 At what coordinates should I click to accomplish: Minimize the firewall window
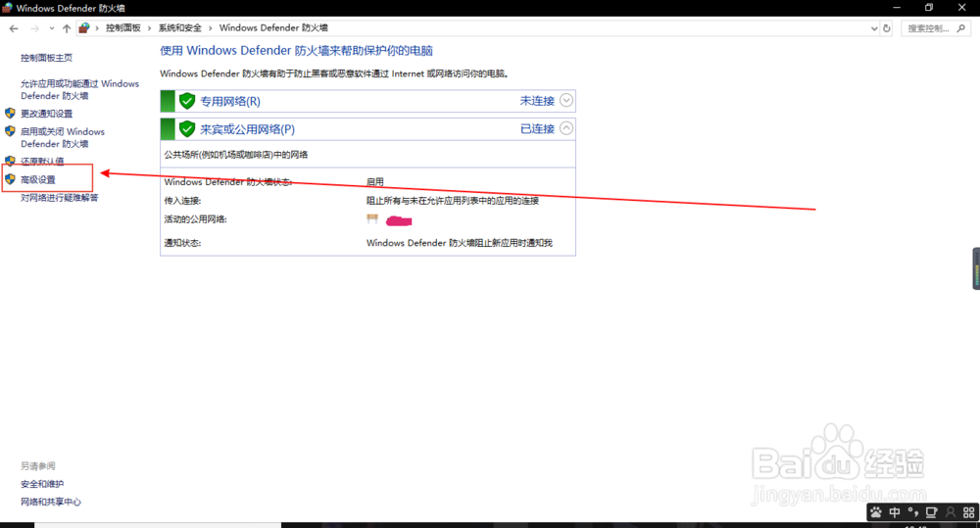point(897,8)
